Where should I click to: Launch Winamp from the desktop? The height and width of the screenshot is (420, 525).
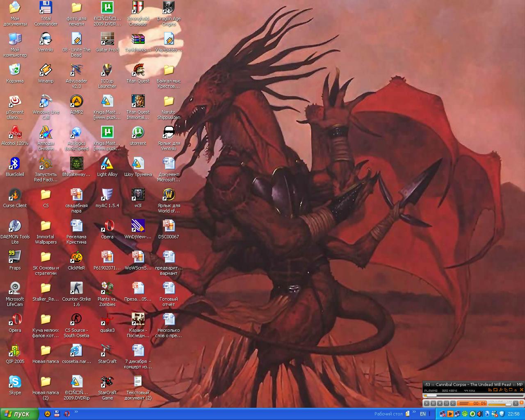click(x=46, y=70)
